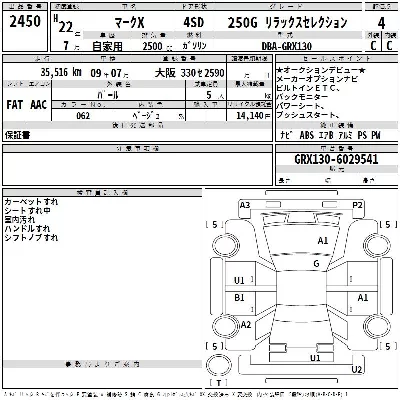The width and height of the screenshot is (400, 400).
Task: Select the interior colour ベージュ
Action: (x=146, y=116)
